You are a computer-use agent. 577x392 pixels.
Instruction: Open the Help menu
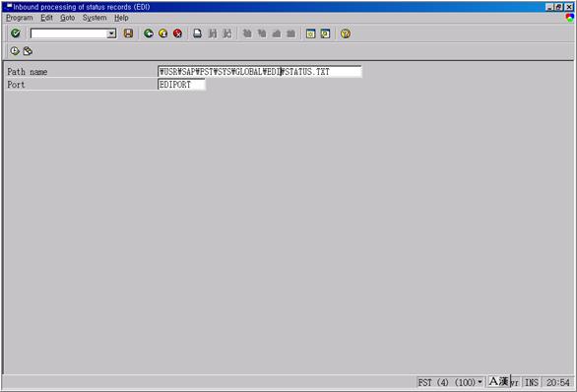coord(121,18)
